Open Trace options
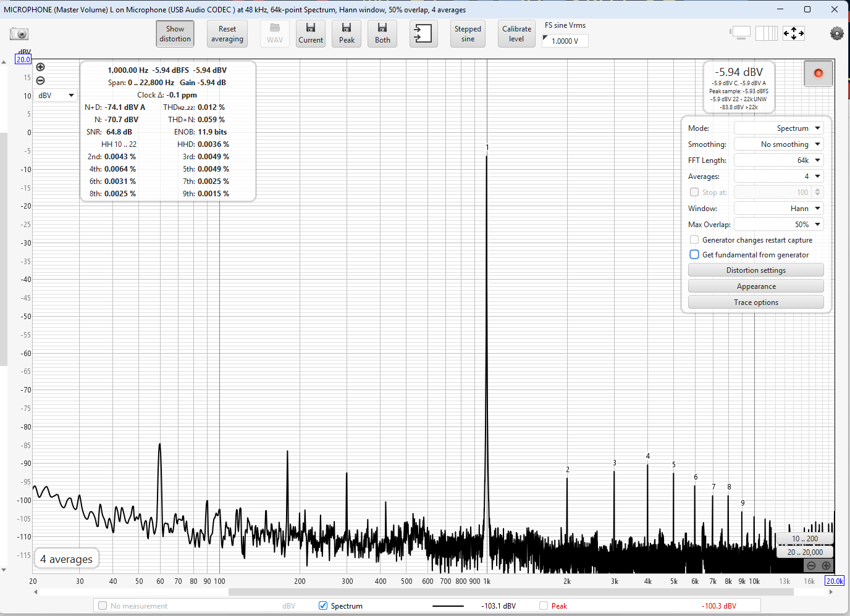The height and width of the screenshot is (616, 850). click(756, 302)
